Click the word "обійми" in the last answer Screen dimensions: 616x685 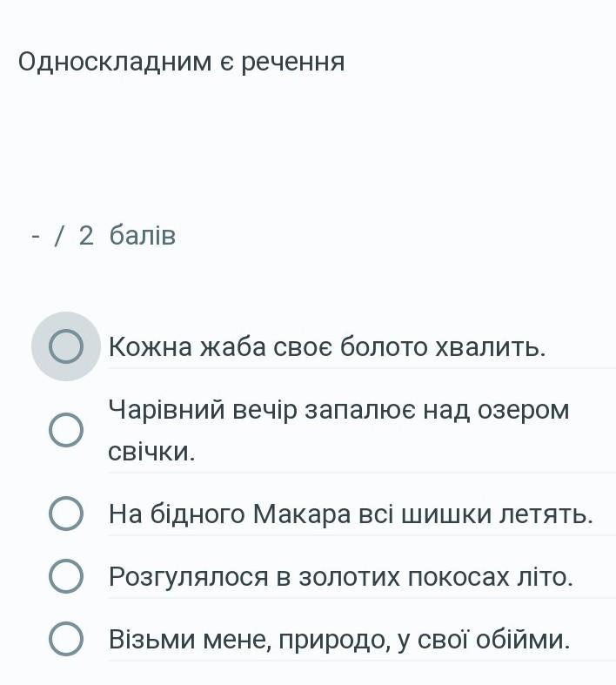523,640
